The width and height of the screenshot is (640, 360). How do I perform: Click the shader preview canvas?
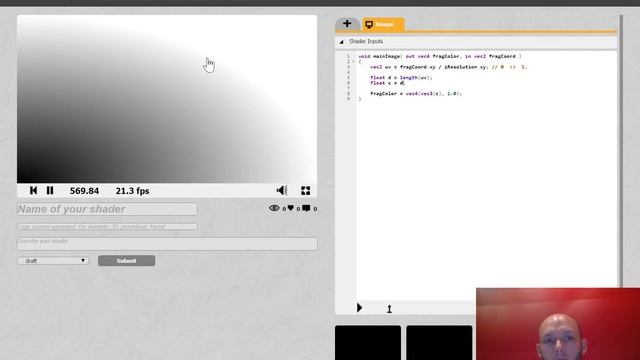pyautogui.click(x=167, y=99)
